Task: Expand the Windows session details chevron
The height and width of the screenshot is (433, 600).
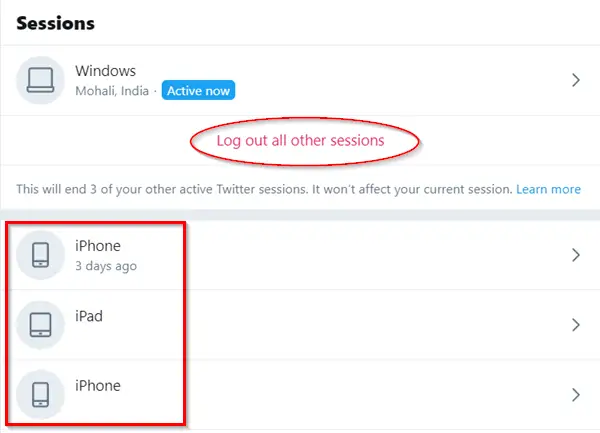Action: pyautogui.click(x=575, y=81)
